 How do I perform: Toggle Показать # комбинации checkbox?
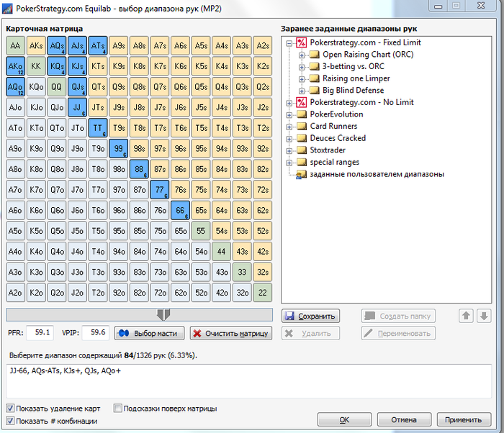10,421
